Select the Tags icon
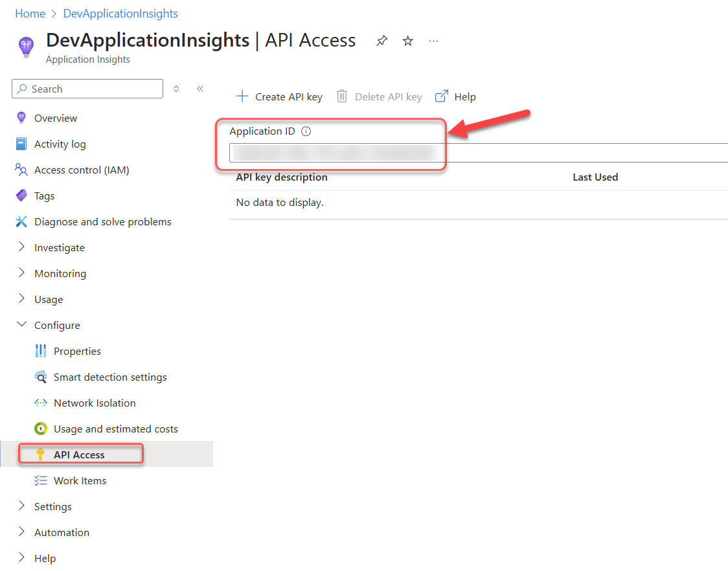728x571 pixels. [21, 196]
